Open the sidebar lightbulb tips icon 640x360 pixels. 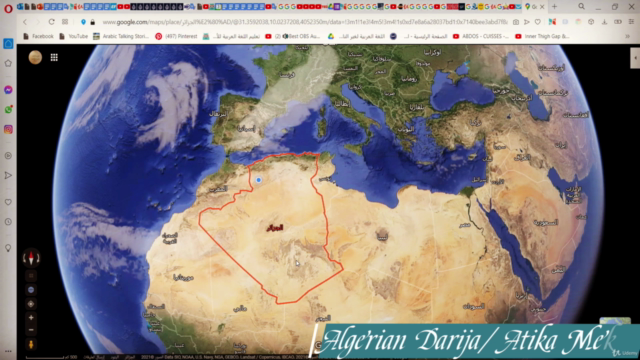(8, 248)
